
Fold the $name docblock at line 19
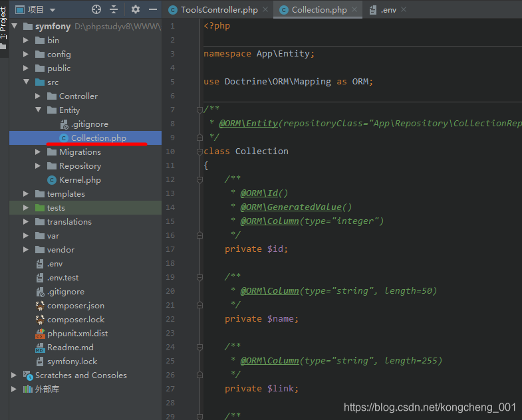coord(199,277)
